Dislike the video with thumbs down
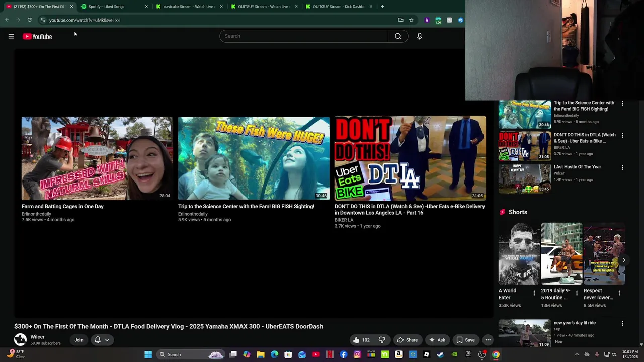The width and height of the screenshot is (644, 362). tap(382, 340)
